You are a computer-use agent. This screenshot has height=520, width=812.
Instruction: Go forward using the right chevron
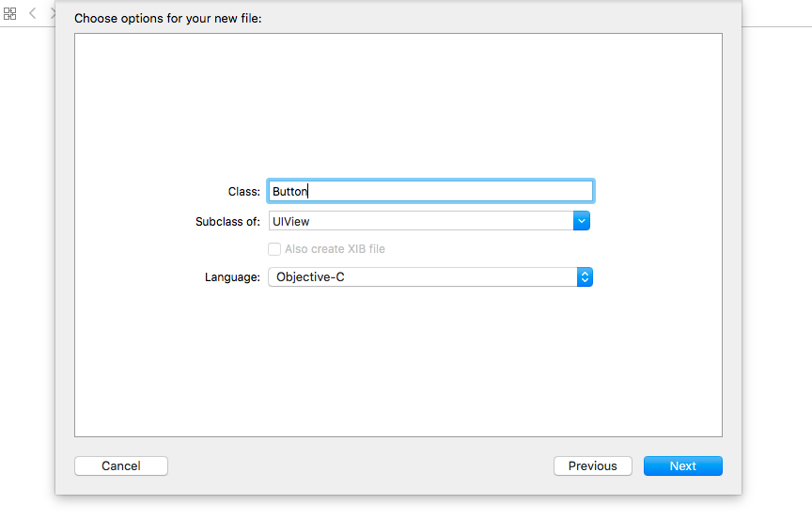[53, 13]
